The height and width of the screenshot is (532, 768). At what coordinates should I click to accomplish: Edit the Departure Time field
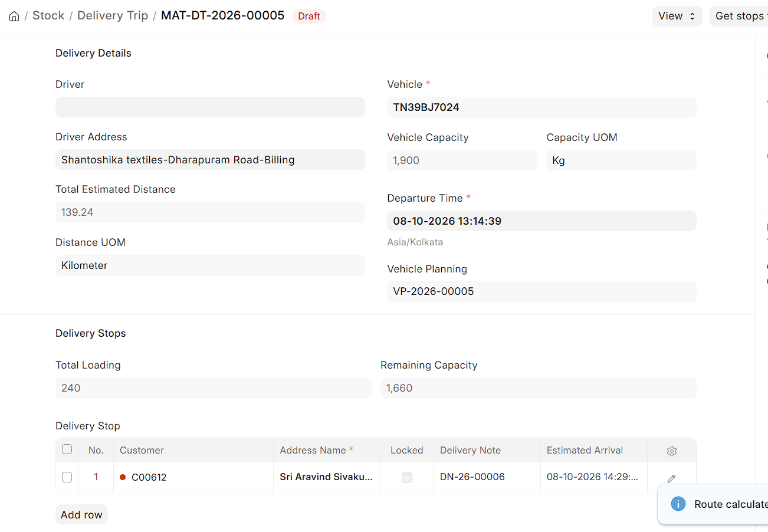coord(541,221)
